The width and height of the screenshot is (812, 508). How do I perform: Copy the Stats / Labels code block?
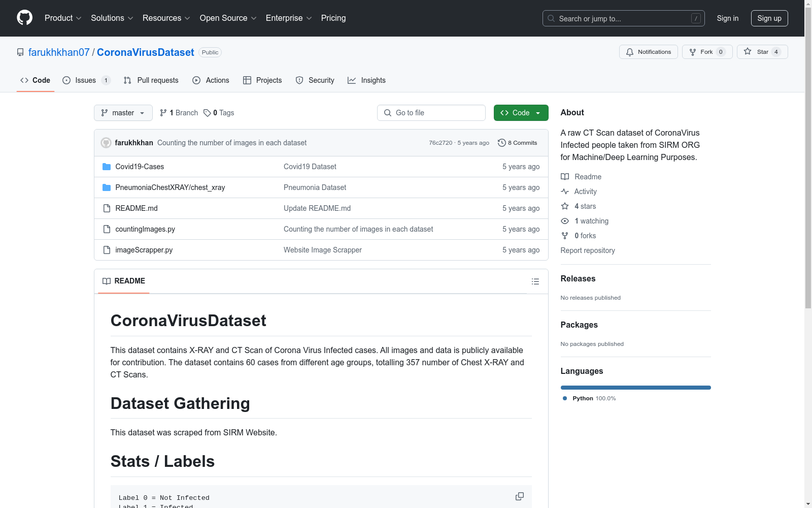[520, 496]
